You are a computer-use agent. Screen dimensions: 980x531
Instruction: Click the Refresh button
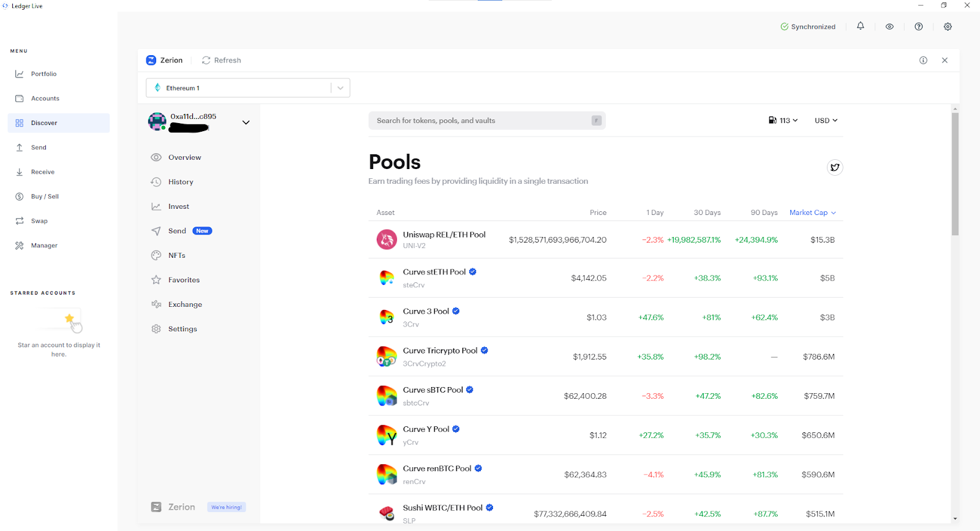coord(221,60)
